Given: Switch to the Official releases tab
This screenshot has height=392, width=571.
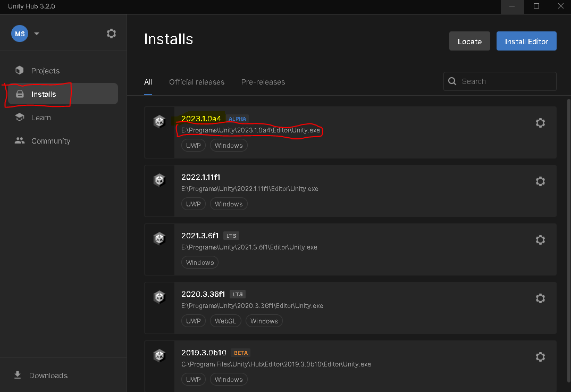Looking at the screenshot, I should pos(197,82).
